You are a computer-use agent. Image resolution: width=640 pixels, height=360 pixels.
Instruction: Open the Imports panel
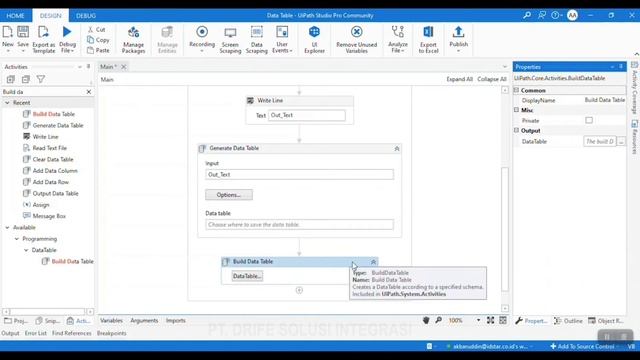click(176, 321)
